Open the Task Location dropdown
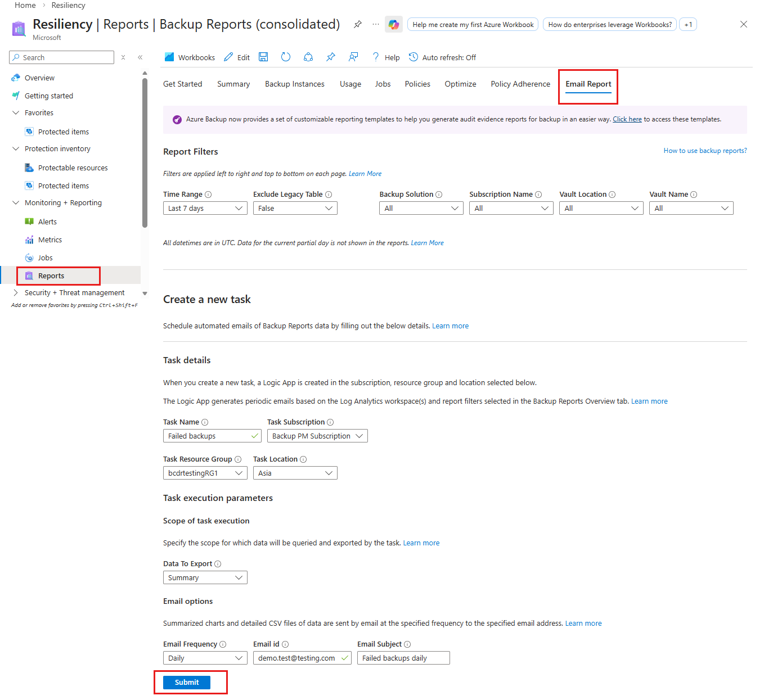 point(295,473)
